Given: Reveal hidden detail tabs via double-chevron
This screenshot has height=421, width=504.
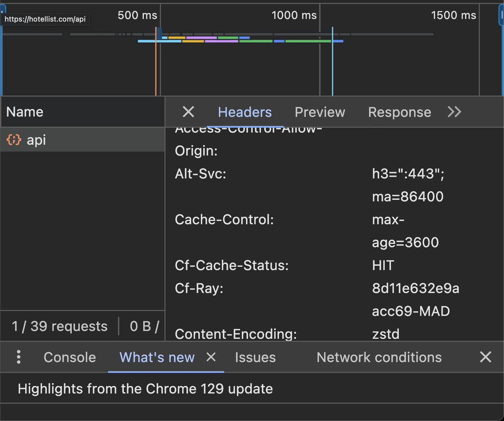Looking at the screenshot, I should pyautogui.click(x=454, y=112).
